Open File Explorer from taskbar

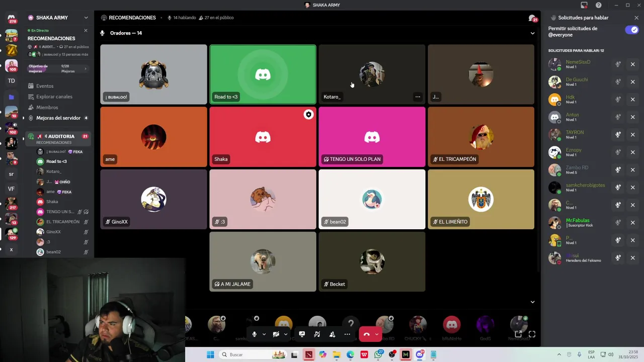coord(336,355)
